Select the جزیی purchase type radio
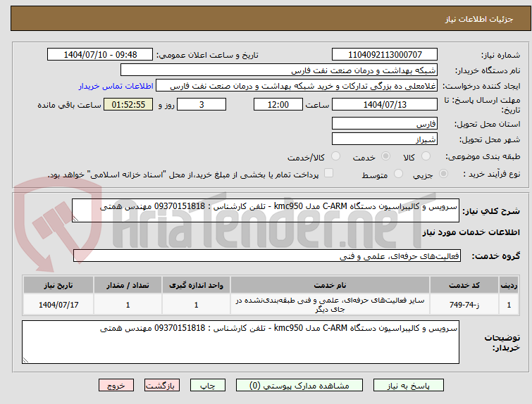Image resolution: width=532 pixels, height=404 pixels. pos(443,174)
